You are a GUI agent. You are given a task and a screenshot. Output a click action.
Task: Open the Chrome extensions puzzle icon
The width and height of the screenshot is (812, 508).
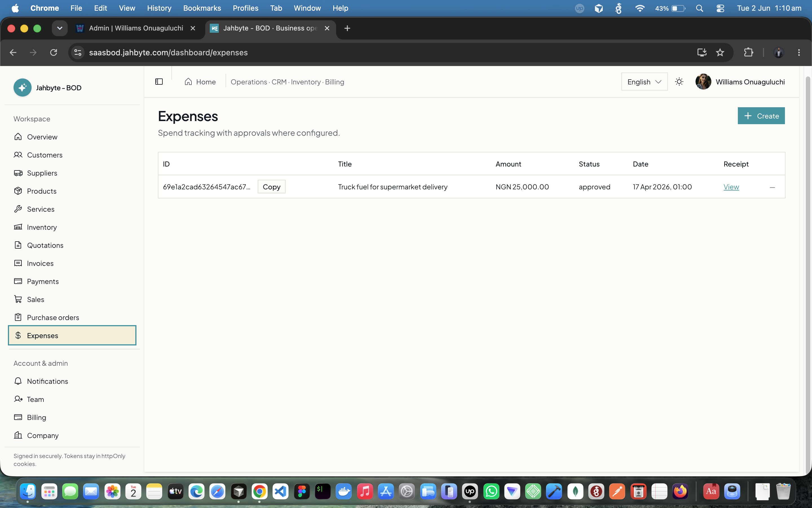(748, 52)
